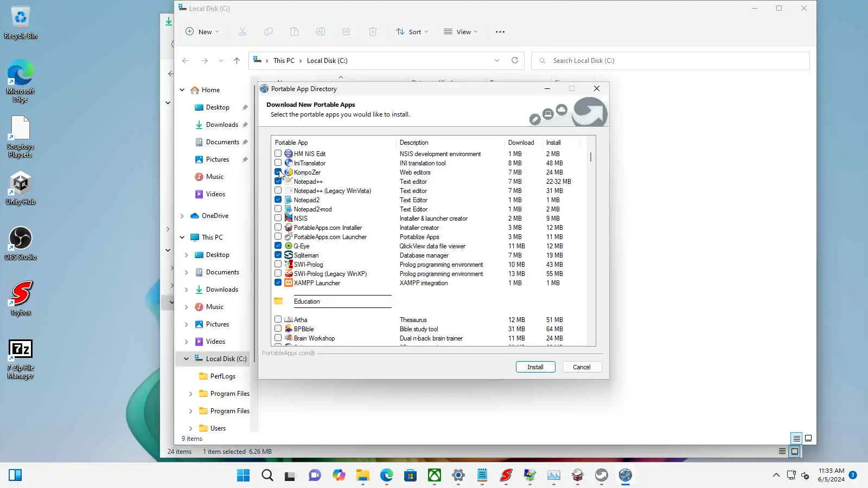Open the Sort dropdown menu
Screen dimensions: 868x488
[412, 31]
